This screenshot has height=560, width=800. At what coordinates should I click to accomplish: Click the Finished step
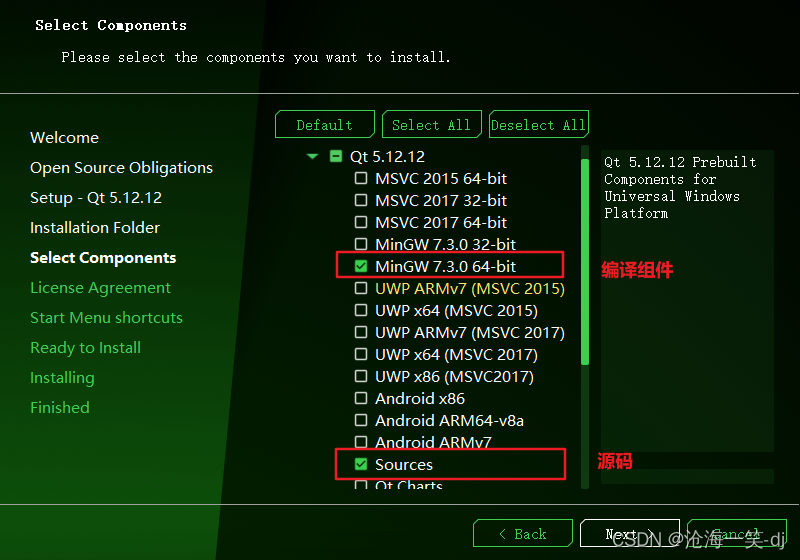pos(60,408)
